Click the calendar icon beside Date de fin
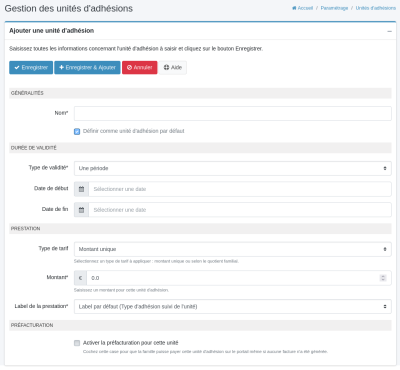Image resolution: width=400 pixels, height=370 pixels. tap(81, 210)
